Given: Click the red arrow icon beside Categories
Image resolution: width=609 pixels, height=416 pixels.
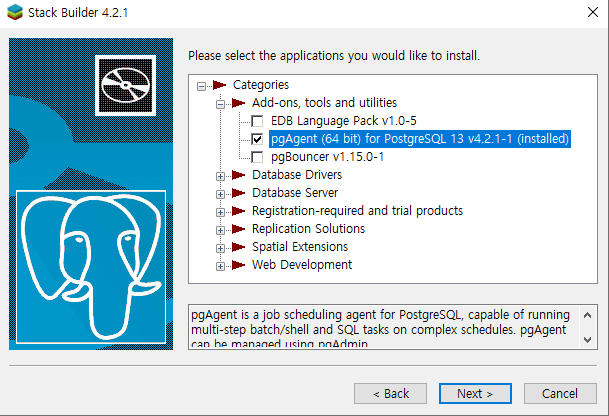Looking at the screenshot, I should [x=219, y=85].
